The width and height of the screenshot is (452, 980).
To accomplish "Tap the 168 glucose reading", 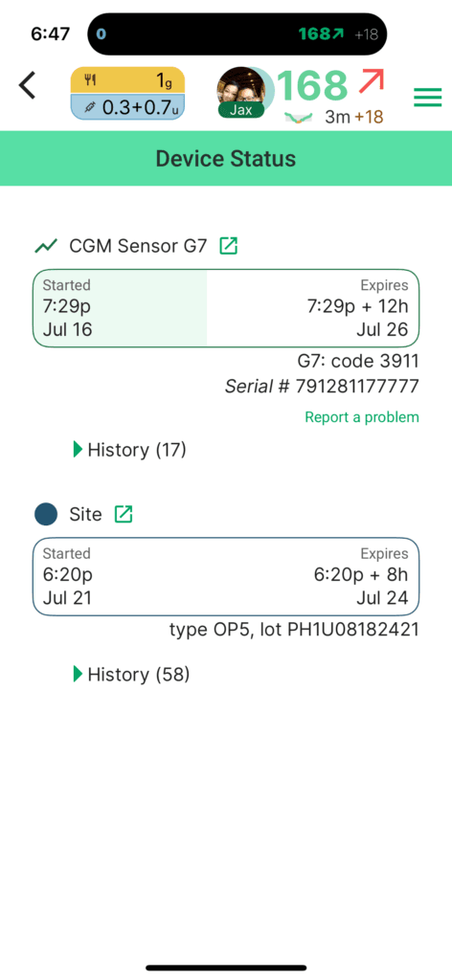I will tap(312, 85).
